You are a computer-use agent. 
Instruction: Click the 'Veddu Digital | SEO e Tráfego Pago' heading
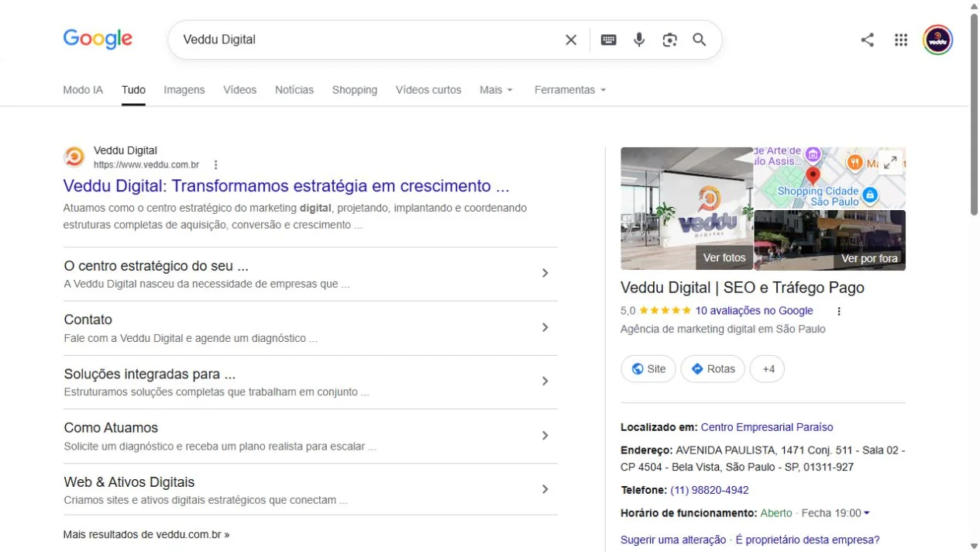[742, 288]
